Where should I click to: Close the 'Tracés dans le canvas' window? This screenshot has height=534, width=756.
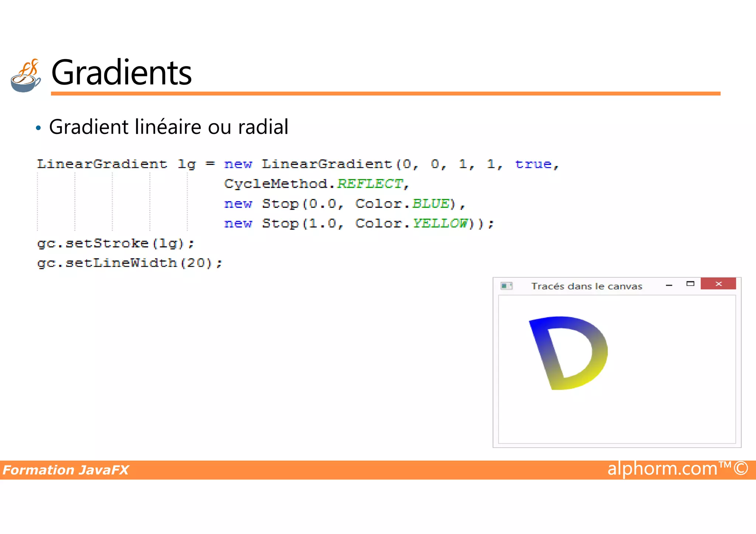(718, 283)
